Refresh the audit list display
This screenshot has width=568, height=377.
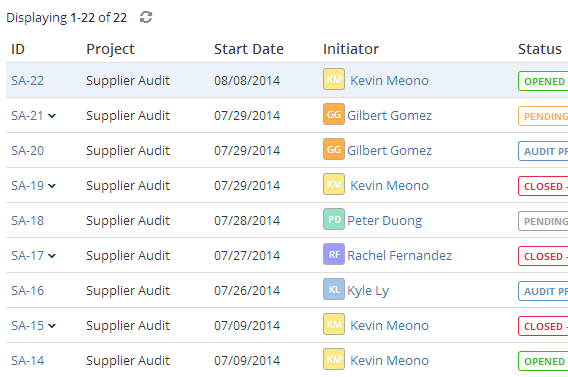pyautogui.click(x=146, y=17)
